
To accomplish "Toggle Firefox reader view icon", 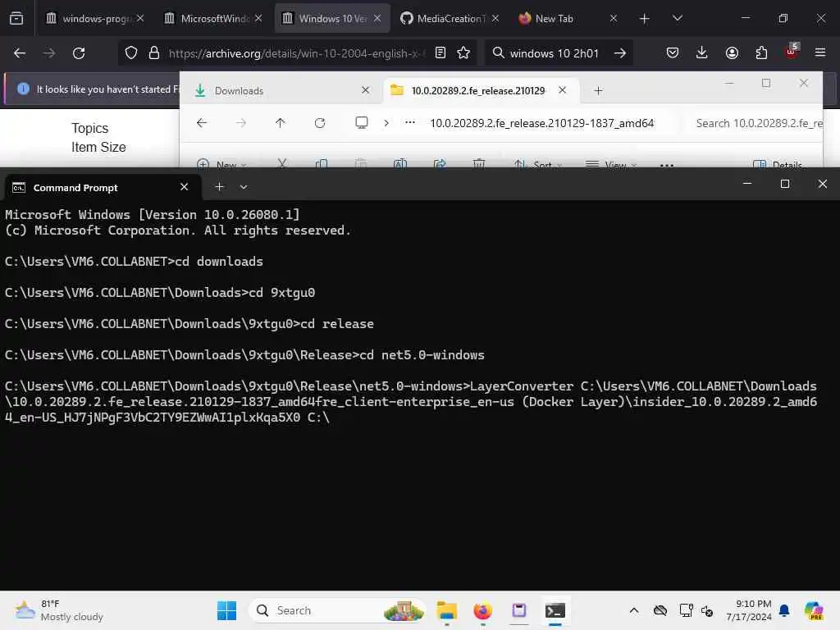I will pos(441,53).
